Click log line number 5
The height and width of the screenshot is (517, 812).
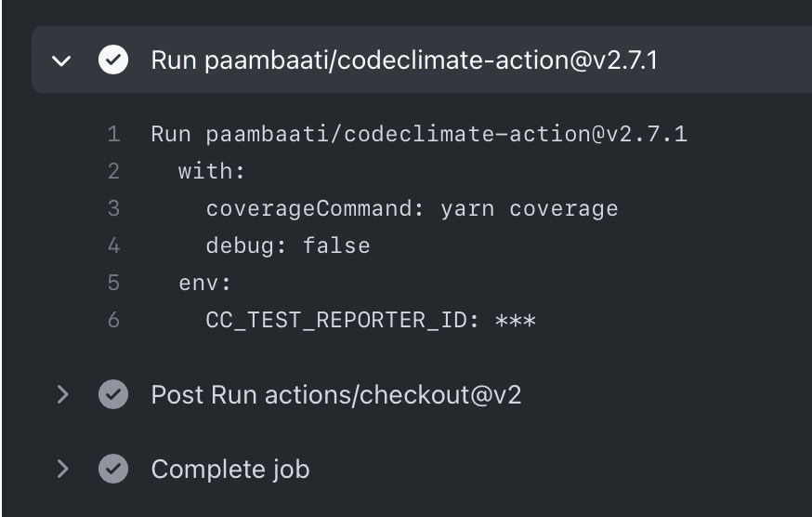[114, 283]
